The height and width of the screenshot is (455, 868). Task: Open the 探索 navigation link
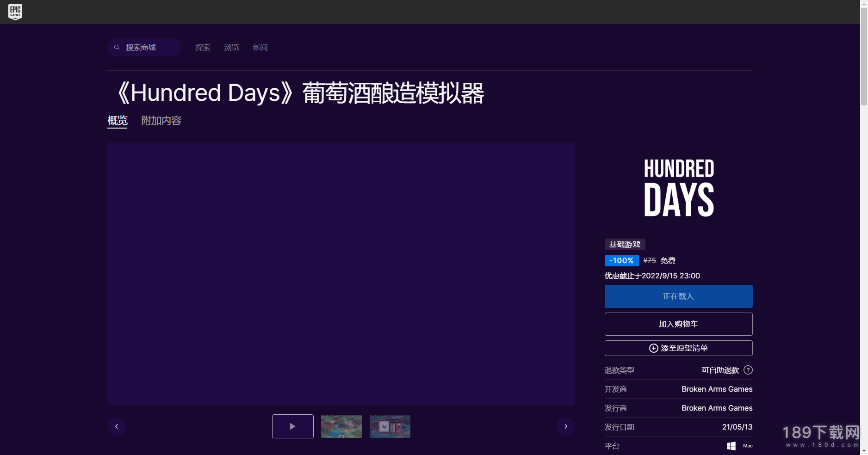click(203, 47)
